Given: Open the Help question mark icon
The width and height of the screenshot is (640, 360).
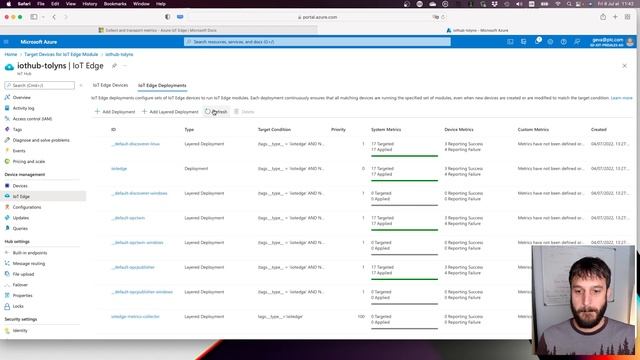Looking at the screenshot, I should pyautogui.click(x=564, y=42).
